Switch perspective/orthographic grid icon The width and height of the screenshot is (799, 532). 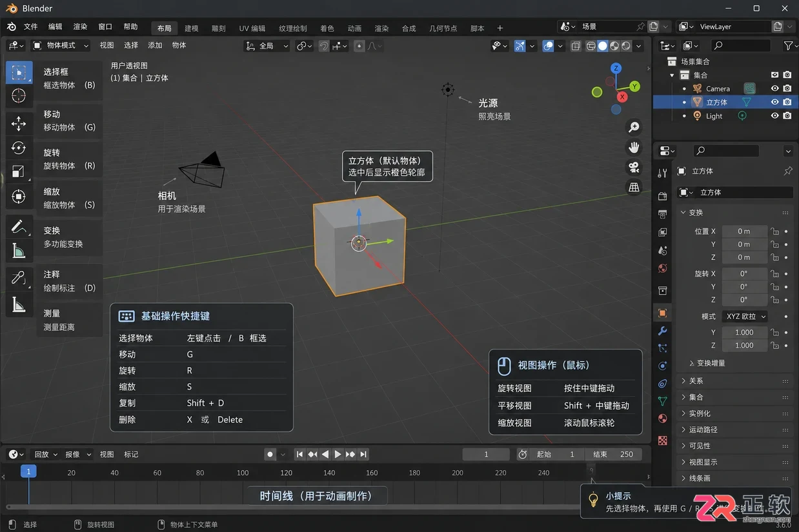(x=634, y=188)
